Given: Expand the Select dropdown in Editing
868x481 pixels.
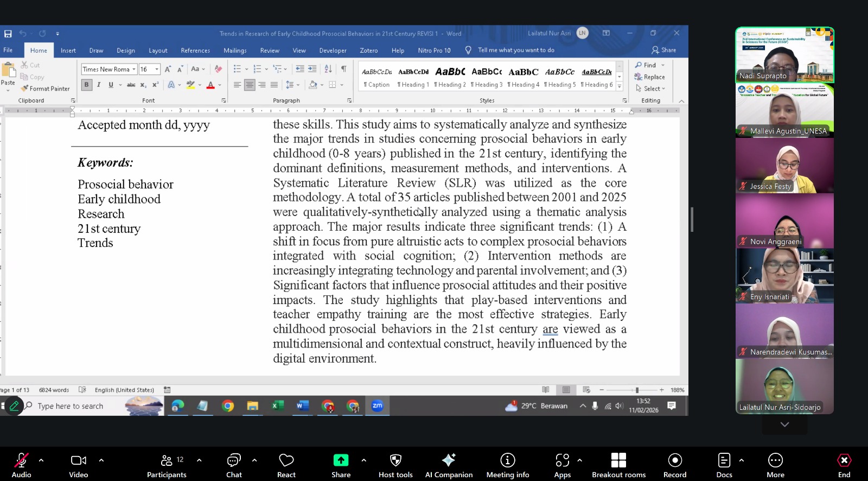Looking at the screenshot, I should coord(652,88).
